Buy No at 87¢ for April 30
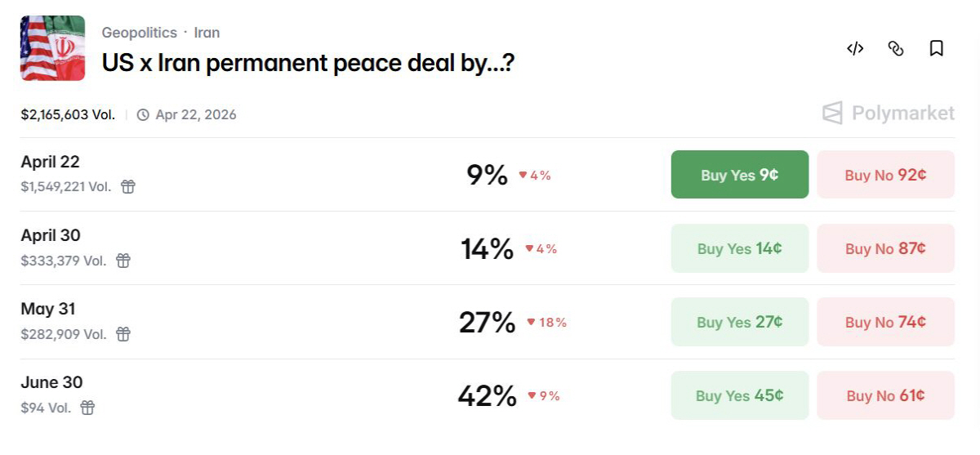This screenshot has width=980, height=455. pyautogui.click(x=885, y=248)
